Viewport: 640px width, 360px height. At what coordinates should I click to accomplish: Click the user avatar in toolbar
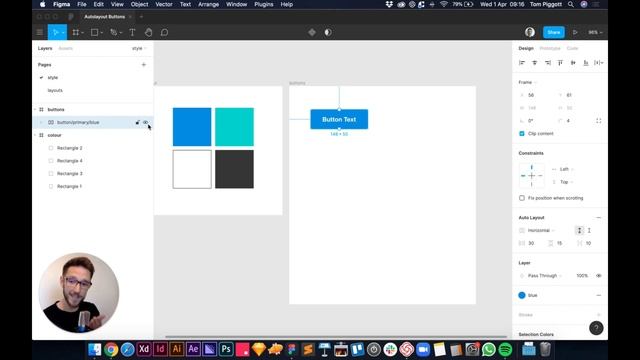[x=530, y=32]
